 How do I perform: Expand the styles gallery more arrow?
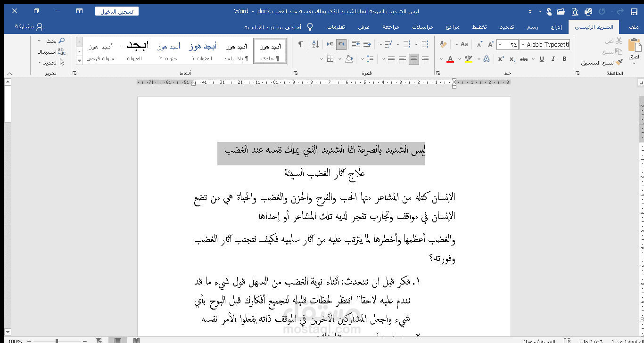[79, 60]
